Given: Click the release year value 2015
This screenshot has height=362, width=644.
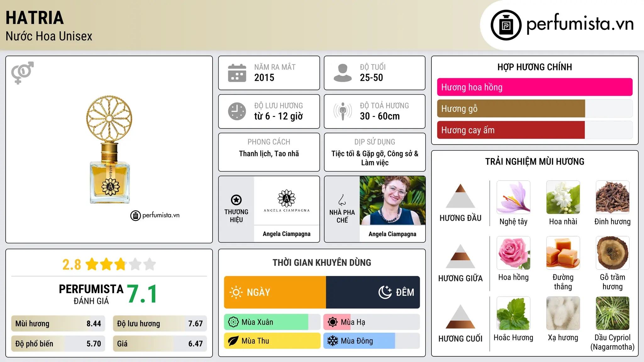Looking at the screenshot, I should click(264, 78).
